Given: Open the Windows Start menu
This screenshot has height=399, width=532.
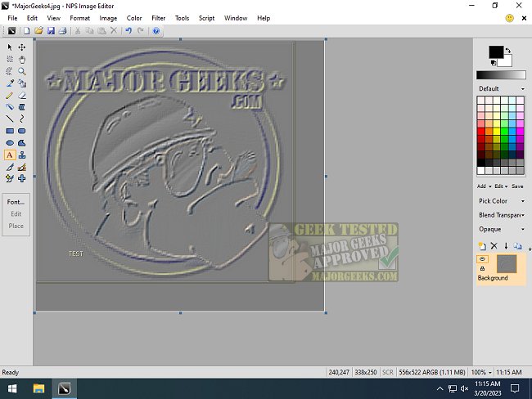Looking at the screenshot, I should (x=12, y=388).
